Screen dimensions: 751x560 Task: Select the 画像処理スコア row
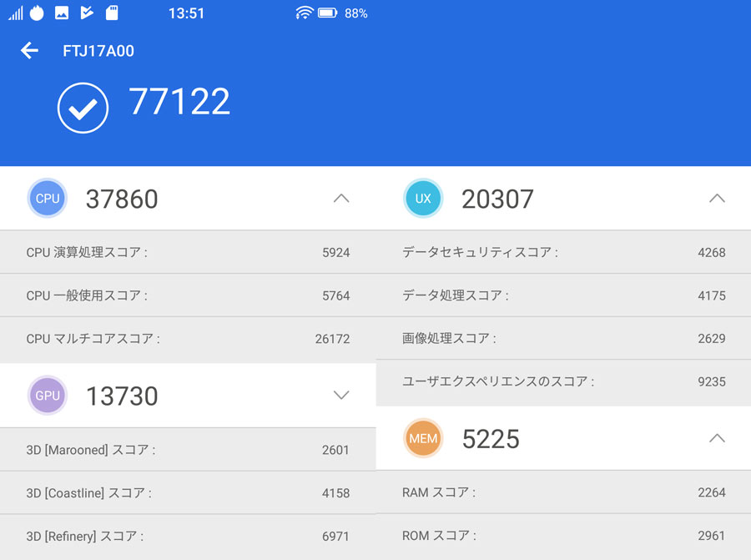click(564, 338)
